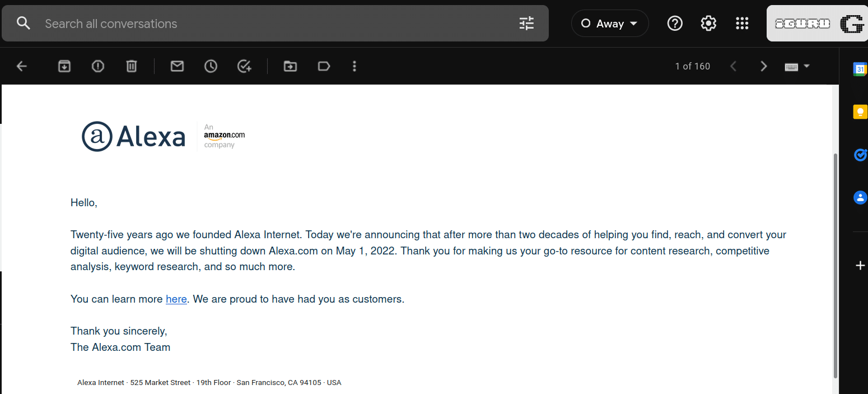
Task: Archive this email
Action: (x=64, y=66)
